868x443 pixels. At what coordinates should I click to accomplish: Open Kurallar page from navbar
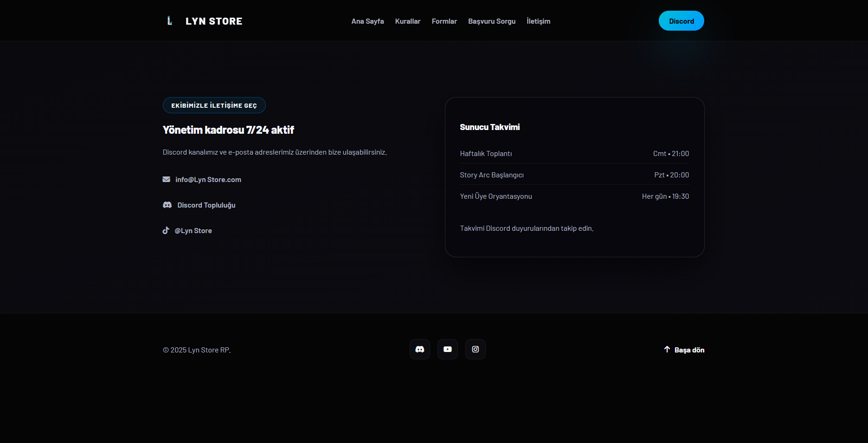407,21
